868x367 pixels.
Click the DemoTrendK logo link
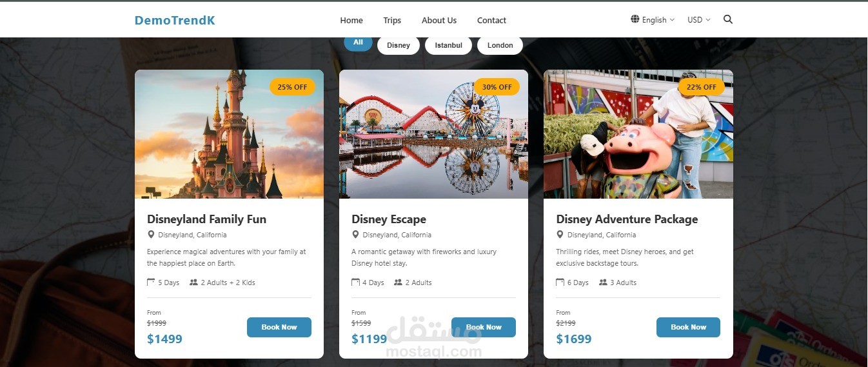pos(175,20)
